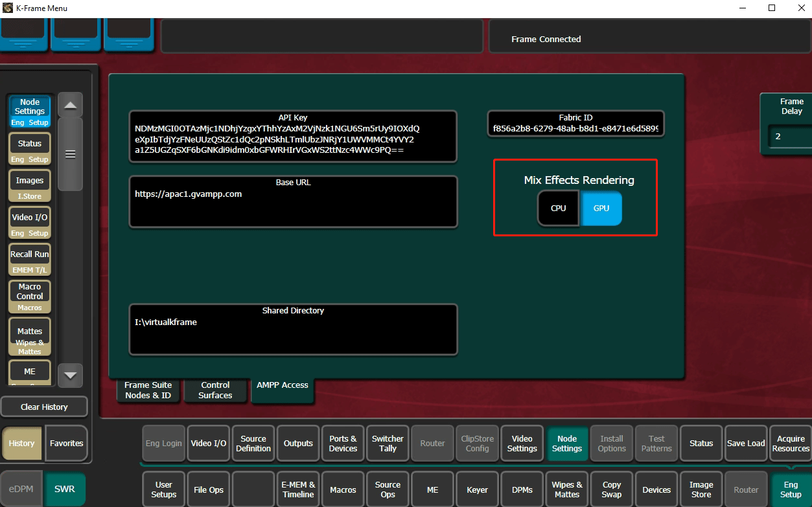The image size is (812, 507).
Task: Open Status in Eng Setup row
Action: tap(701, 444)
